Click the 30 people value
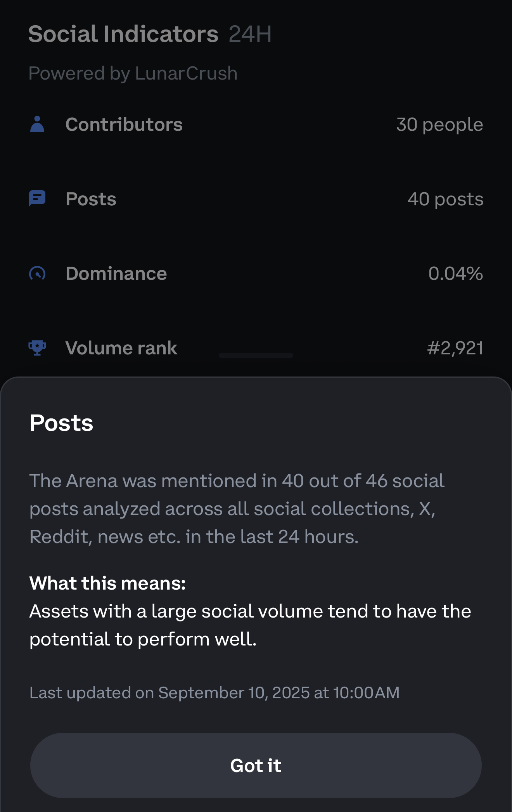 (439, 125)
